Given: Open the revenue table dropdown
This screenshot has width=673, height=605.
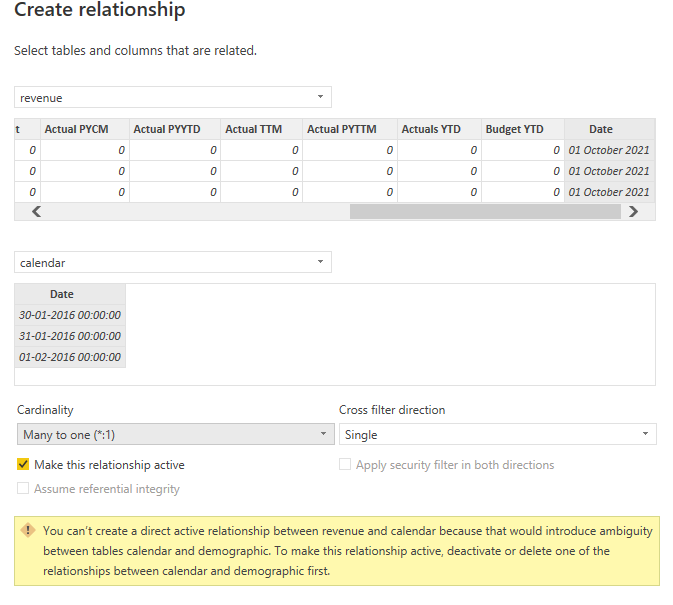Looking at the screenshot, I should tap(173, 97).
